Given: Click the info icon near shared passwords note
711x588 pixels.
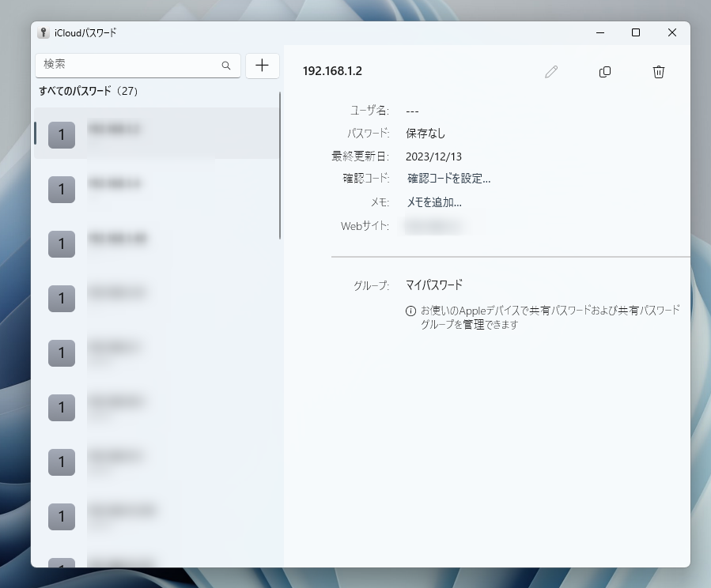Looking at the screenshot, I should 410,311.
